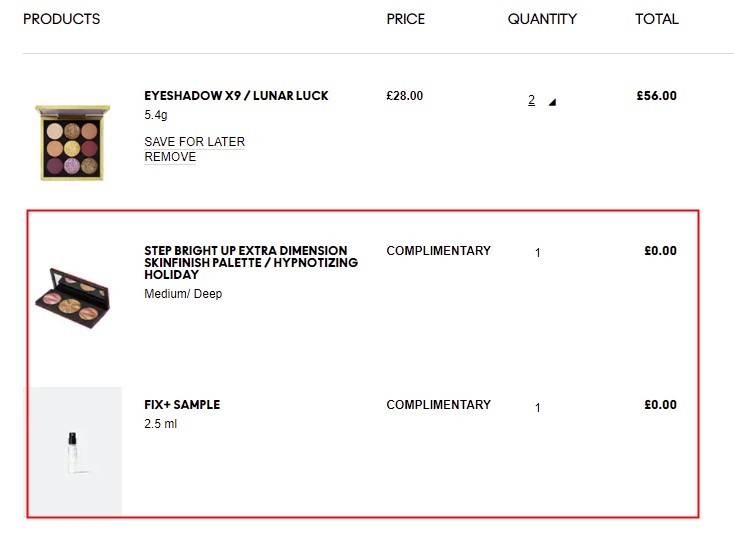The height and width of the screenshot is (541, 734).
Task: Click the £56.00 line total
Action: pyautogui.click(x=656, y=96)
